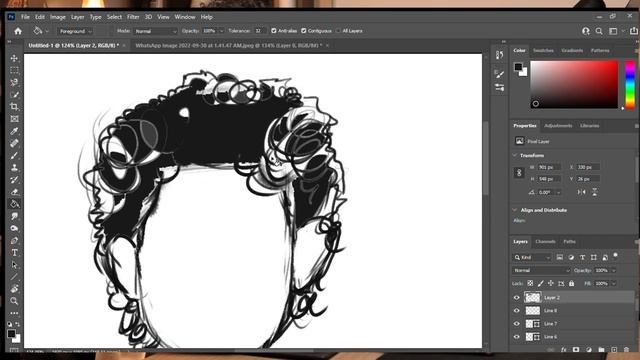The height and width of the screenshot is (360, 640).
Task: Select the Eyedropper tool
Action: tap(14, 131)
